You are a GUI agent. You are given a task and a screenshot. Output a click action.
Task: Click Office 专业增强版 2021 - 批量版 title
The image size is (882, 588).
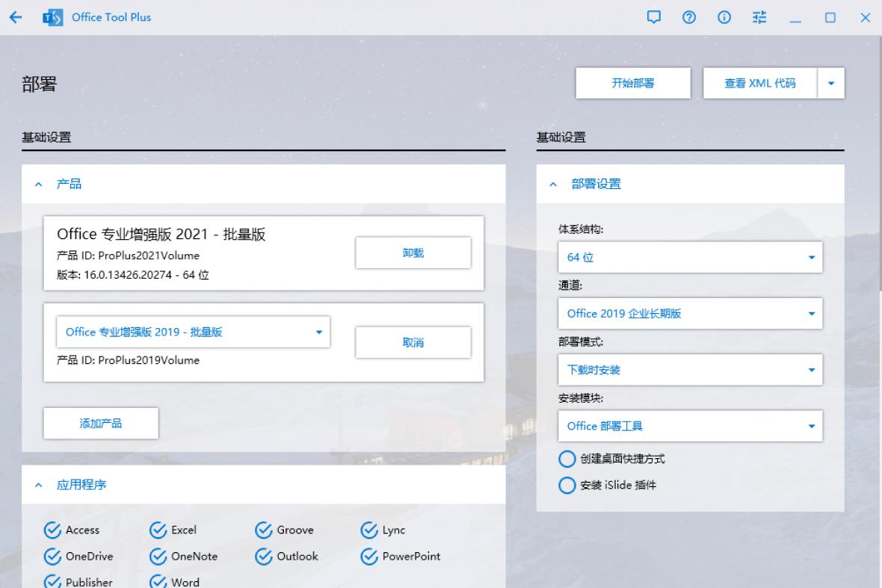(161, 235)
